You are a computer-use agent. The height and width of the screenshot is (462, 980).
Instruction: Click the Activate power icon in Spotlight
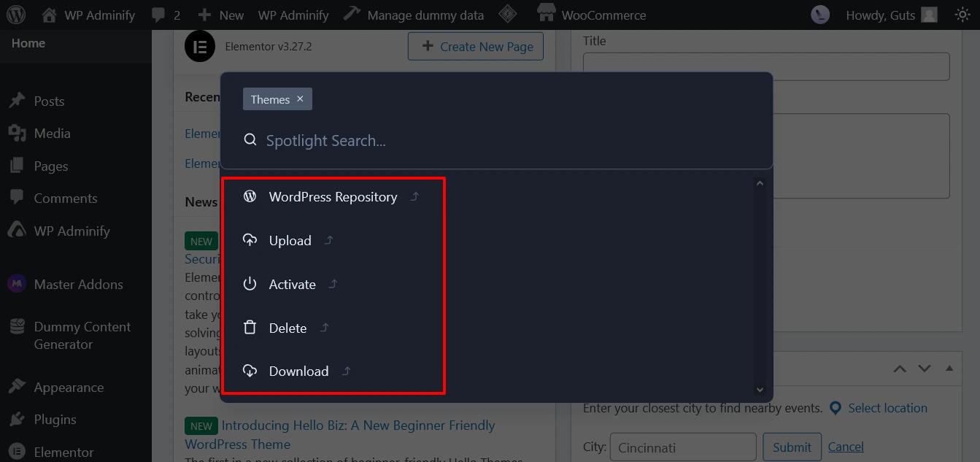pos(250,284)
